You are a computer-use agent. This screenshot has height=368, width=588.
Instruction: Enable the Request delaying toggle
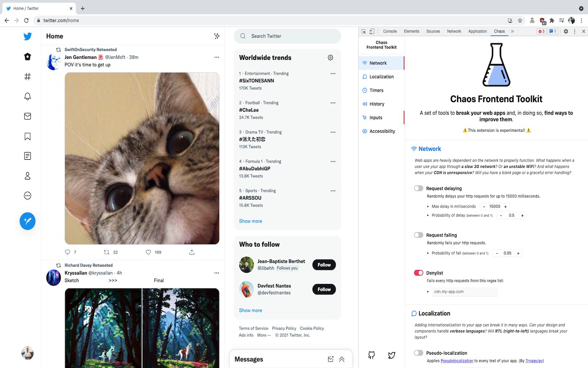tap(418, 188)
